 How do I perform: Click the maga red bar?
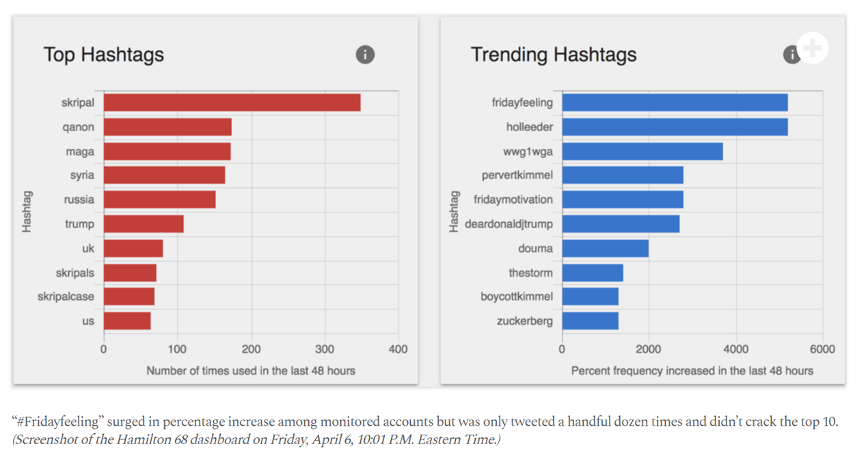point(167,151)
